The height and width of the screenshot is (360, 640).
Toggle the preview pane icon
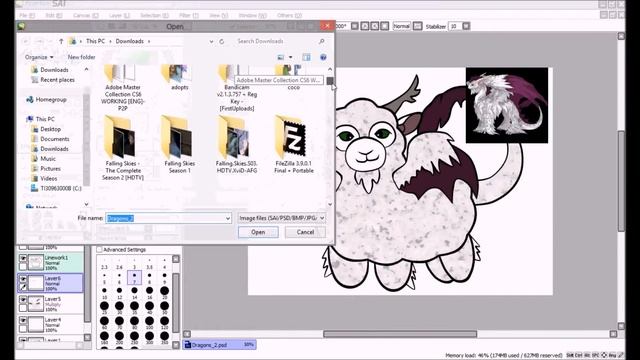pyautogui.click(x=306, y=57)
